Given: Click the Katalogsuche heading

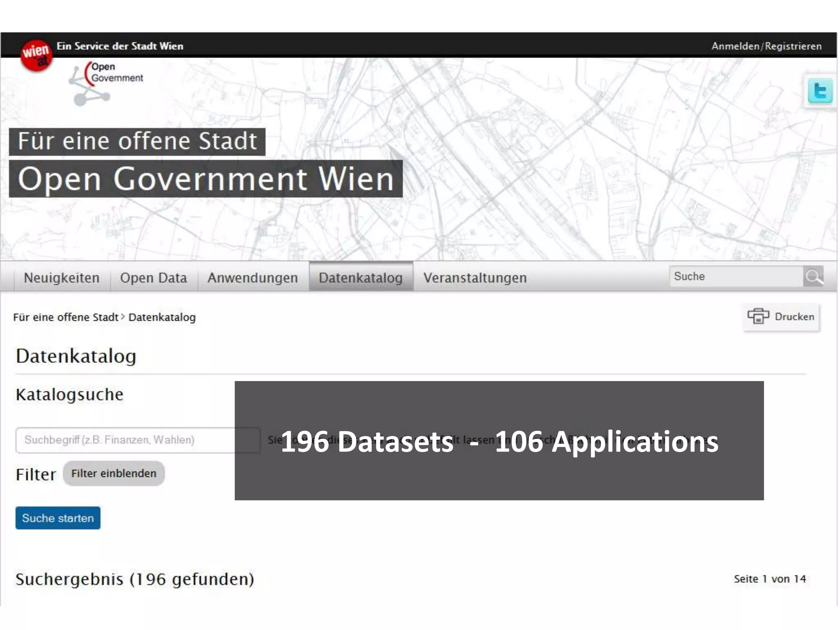Looking at the screenshot, I should 69,395.
